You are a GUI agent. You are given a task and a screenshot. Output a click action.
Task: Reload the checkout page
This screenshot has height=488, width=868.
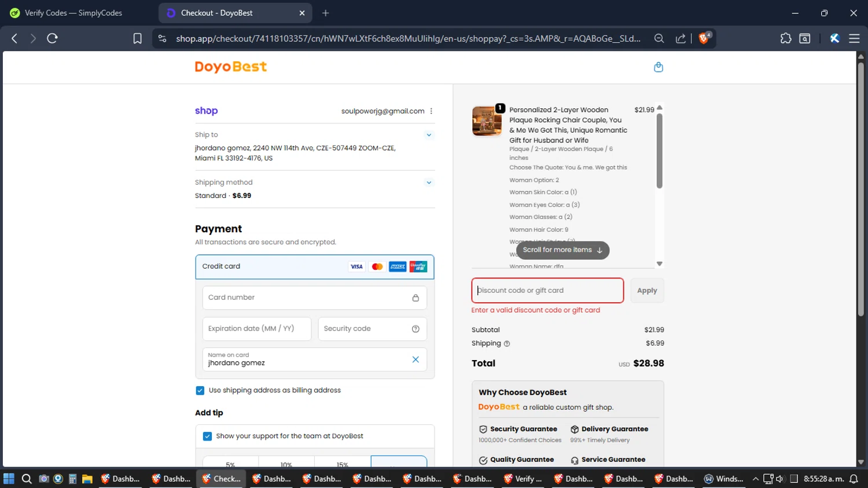pyautogui.click(x=52, y=38)
